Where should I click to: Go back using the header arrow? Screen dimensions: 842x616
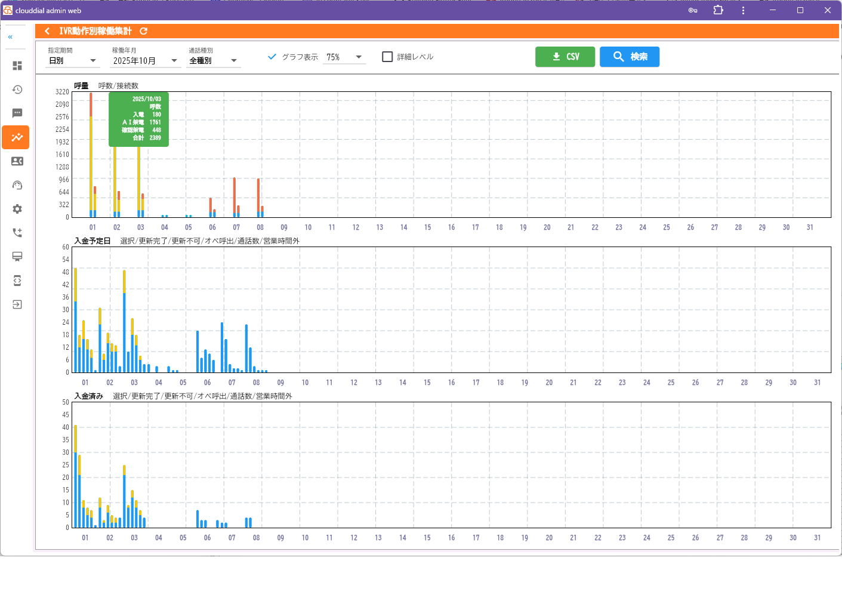[47, 31]
